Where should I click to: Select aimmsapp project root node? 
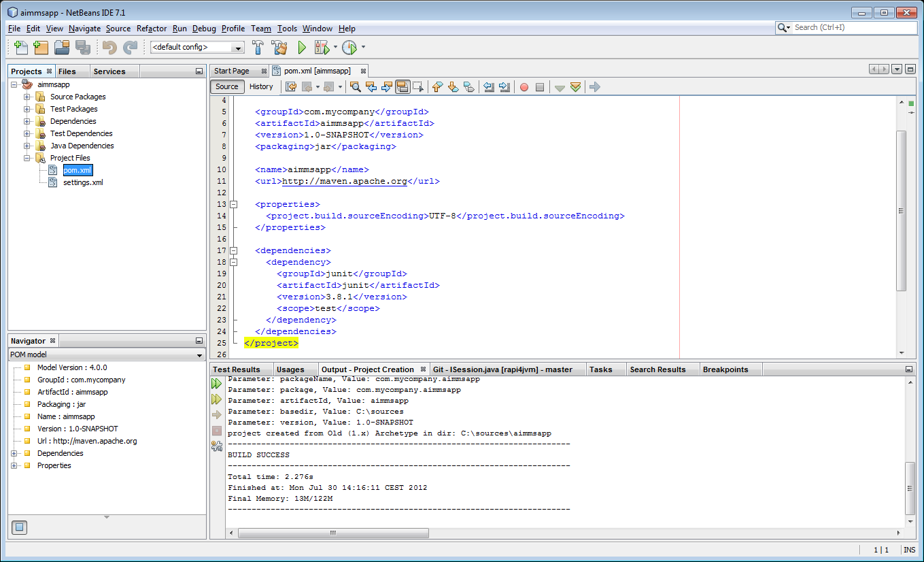pyautogui.click(x=54, y=84)
